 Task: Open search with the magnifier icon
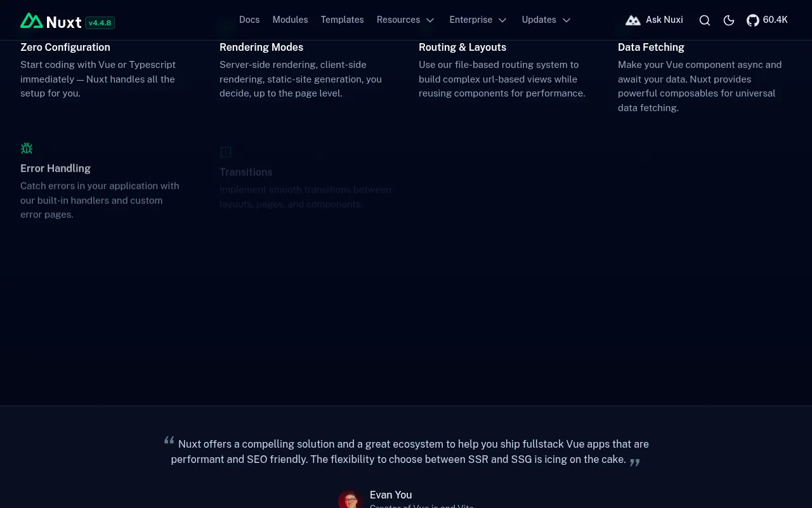704,20
